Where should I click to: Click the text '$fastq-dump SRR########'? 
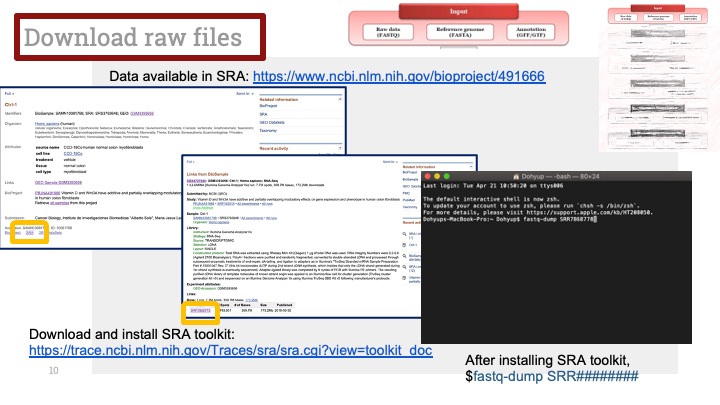tap(551, 377)
